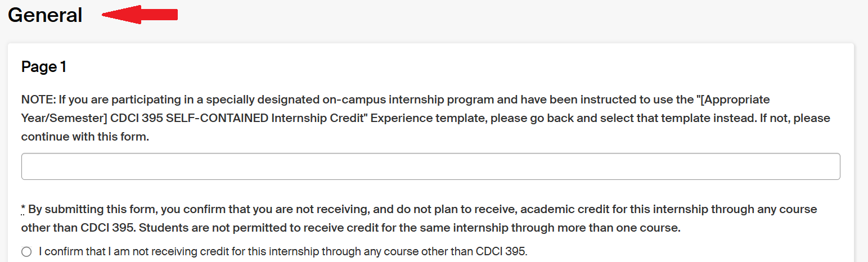Viewport: 868px width, 262px height.
Task: Click the word "NOTE:" starting the paragraph
Action: pos(37,100)
